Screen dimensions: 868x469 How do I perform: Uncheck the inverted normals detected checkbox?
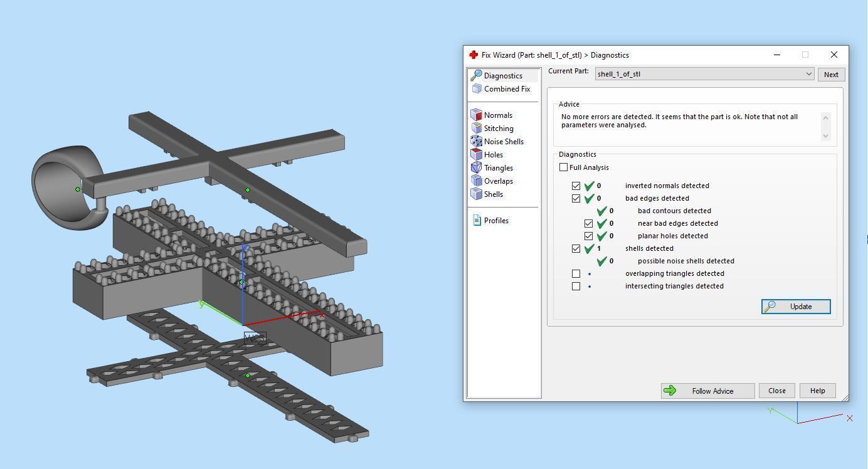[x=576, y=186]
